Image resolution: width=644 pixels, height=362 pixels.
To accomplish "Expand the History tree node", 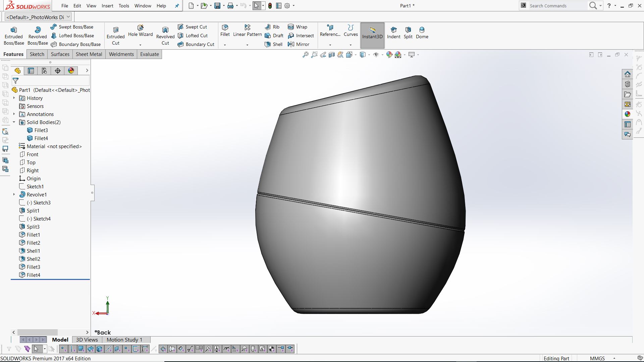I will (x=14, y=98).
